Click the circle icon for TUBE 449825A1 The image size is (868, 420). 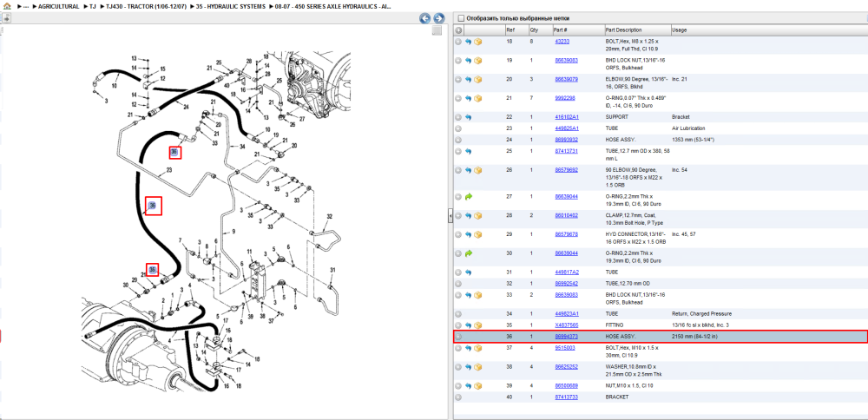[x=458, y=128]
